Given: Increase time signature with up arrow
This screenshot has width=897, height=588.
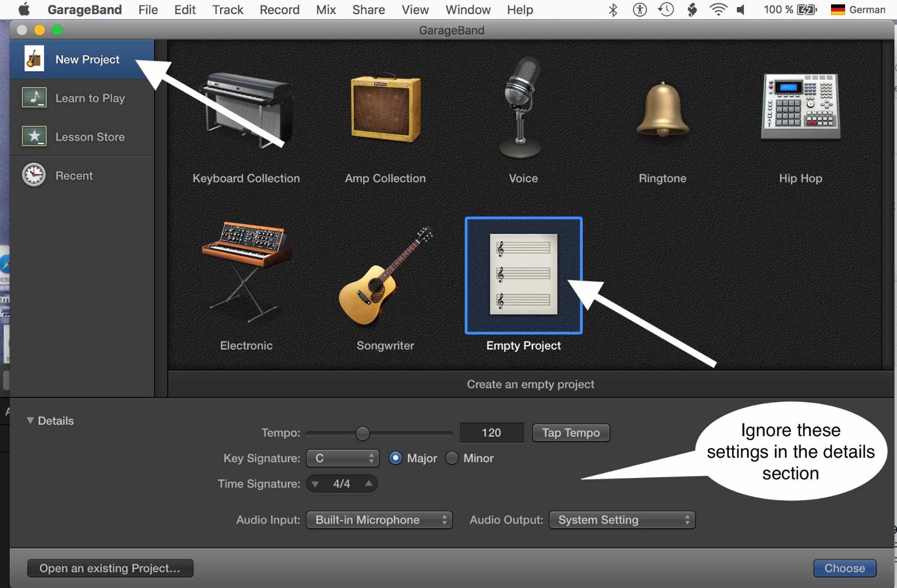Looking at the screenshot, I should coord(369,483).
